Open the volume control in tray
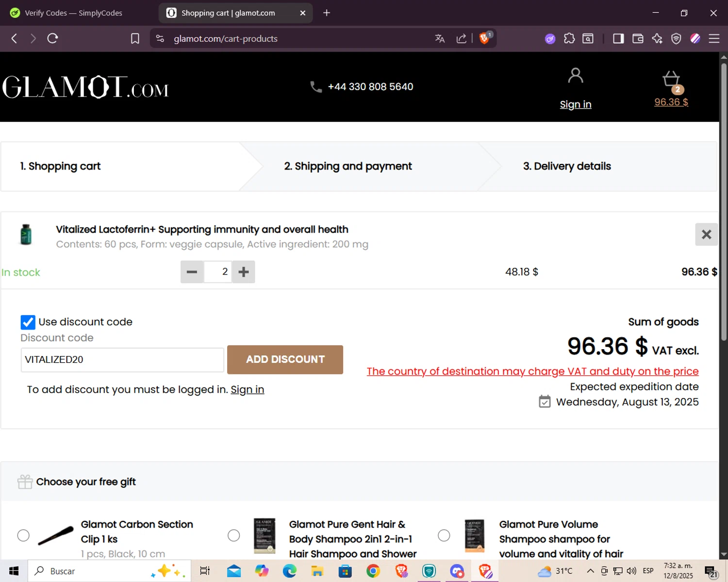This screenshot has width=728, height=582. click(631, 571)
